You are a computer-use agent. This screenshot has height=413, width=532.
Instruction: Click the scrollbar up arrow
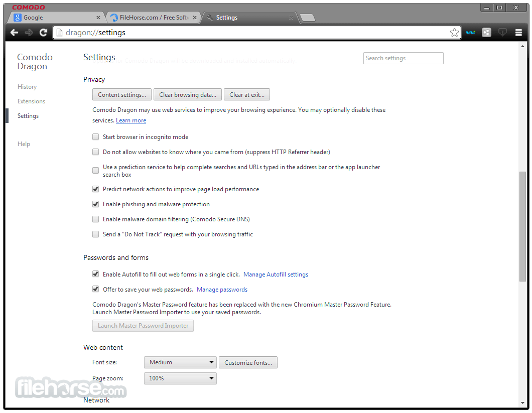tap(522, 47)
